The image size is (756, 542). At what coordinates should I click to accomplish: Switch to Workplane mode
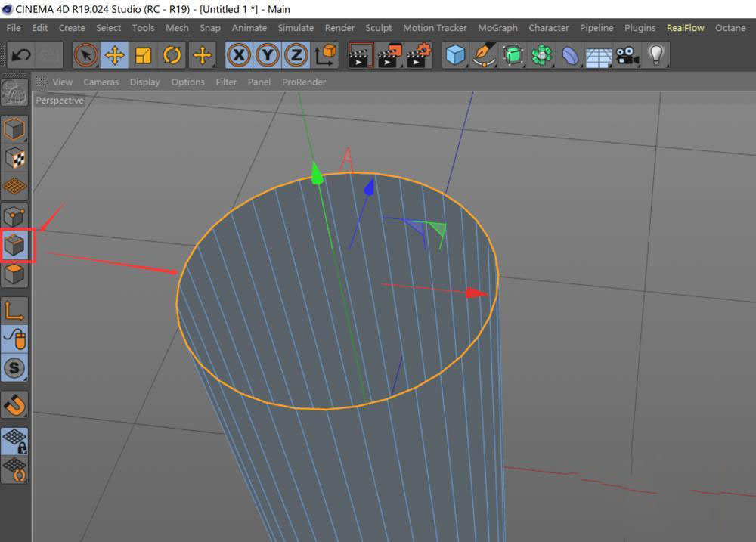pyautogui.click(x=14, y=187)
